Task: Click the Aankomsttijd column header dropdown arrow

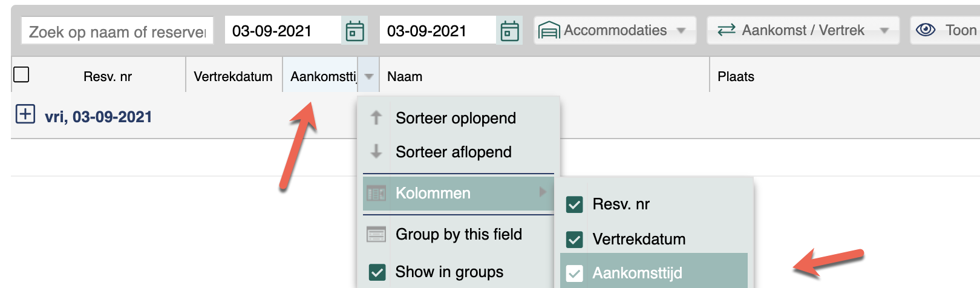Action: click(x=368, y=76)
